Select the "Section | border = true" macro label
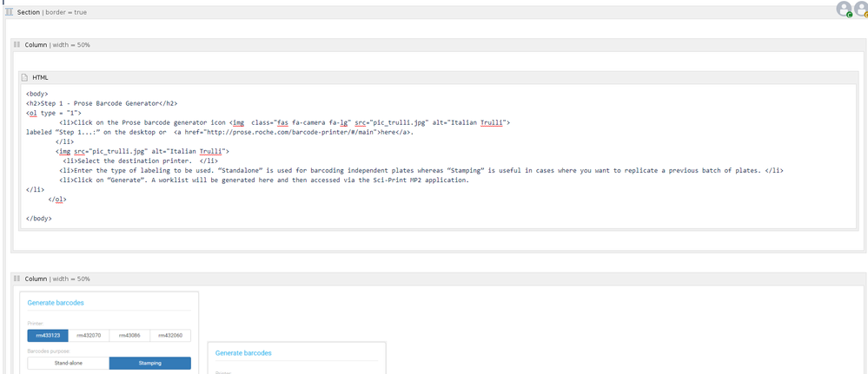This screenshot has width=868, height=374. point(51,11)
